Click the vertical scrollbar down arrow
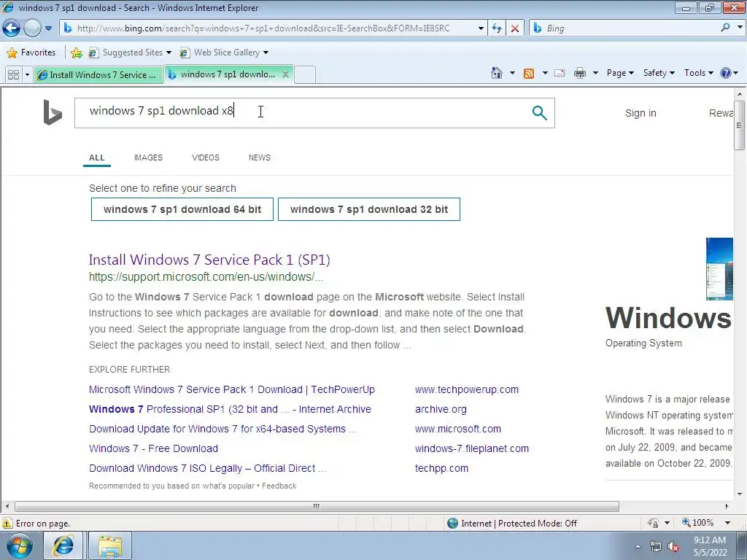 click(x=740, y=494)
